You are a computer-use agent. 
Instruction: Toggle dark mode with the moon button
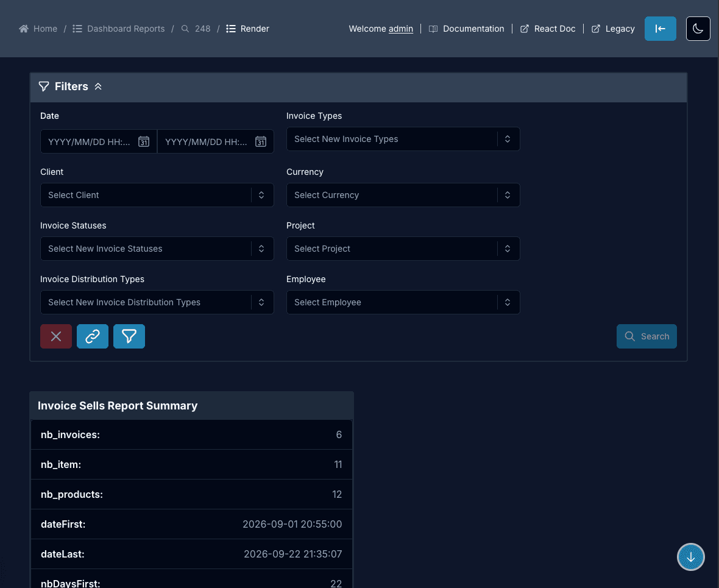[698, 29]
